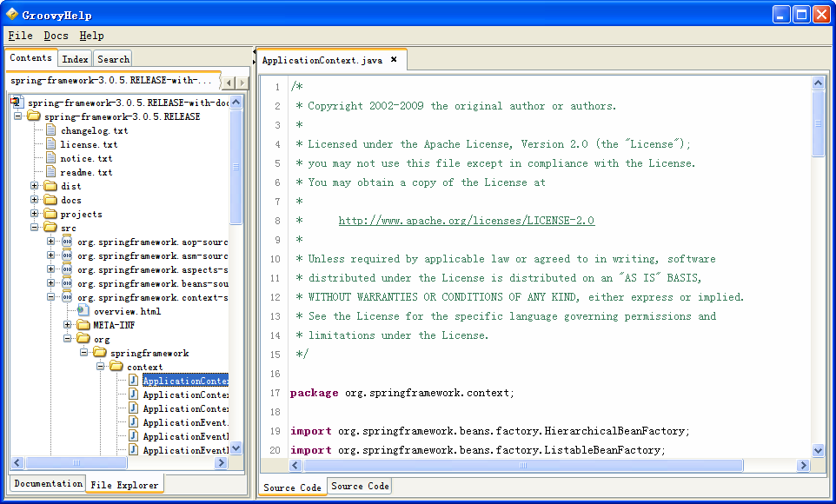The image size is (836, 504).
Task: Open the Apache LICENSE-2.0 URL link
Action: pos(466,221)
